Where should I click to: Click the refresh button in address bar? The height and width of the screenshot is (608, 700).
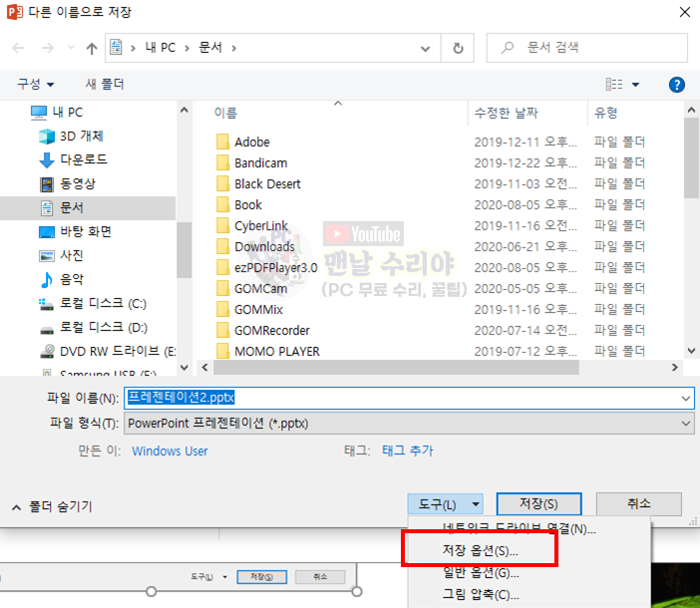(x=458, y=48)
